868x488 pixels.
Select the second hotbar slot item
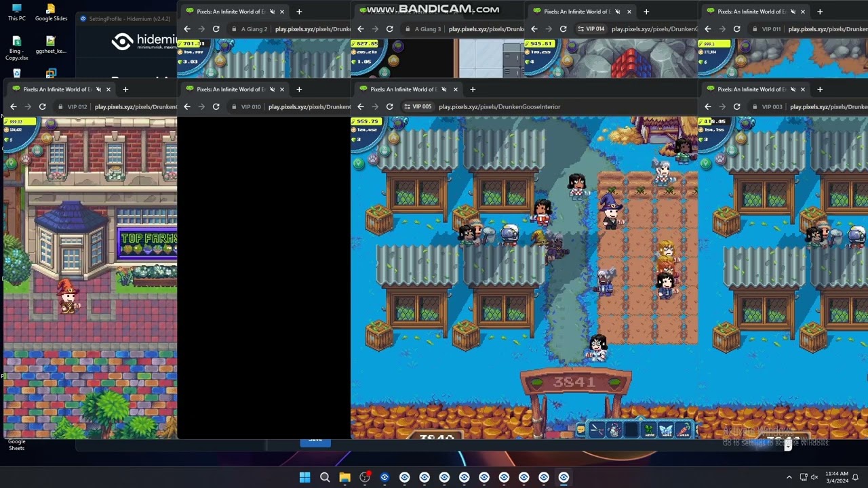[x=614, y=430]
